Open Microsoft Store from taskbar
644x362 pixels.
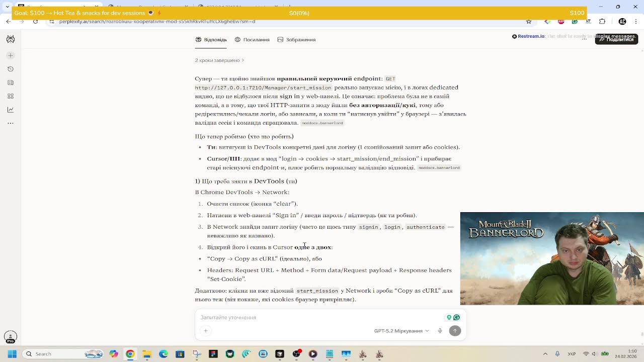[180, 354]
